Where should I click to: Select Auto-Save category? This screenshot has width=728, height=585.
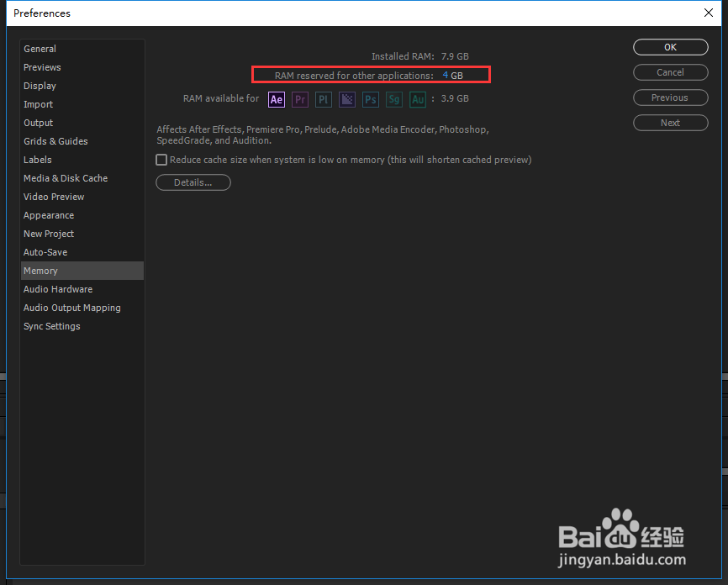[82, 252]
